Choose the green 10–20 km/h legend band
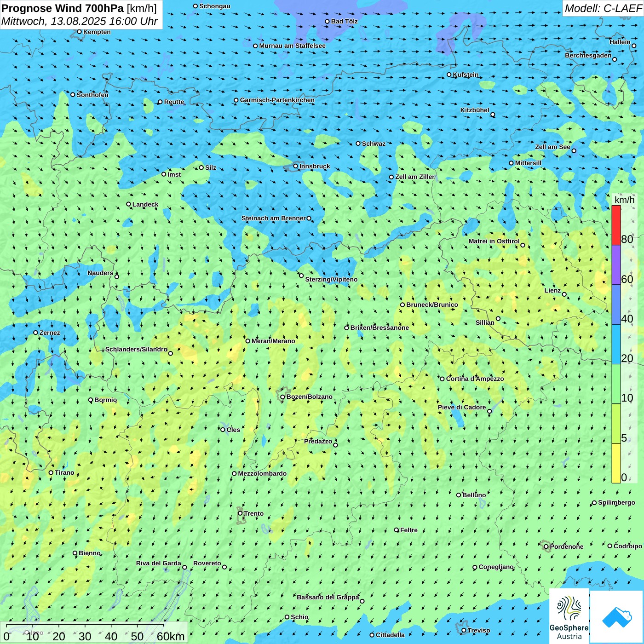This screenshot has height=644, width=644. pyautogui.click(x=616, y=384)
